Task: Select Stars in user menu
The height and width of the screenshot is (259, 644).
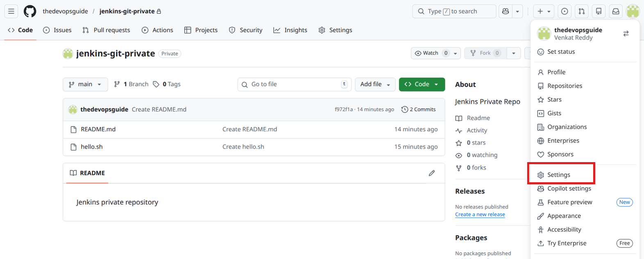Action: [x=585, y=99]
